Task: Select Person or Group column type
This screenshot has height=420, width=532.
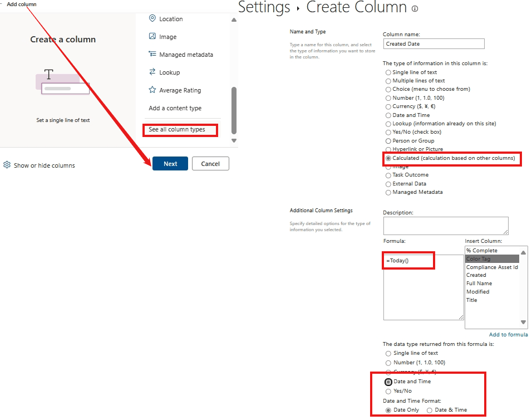Action: pos(388,141)
